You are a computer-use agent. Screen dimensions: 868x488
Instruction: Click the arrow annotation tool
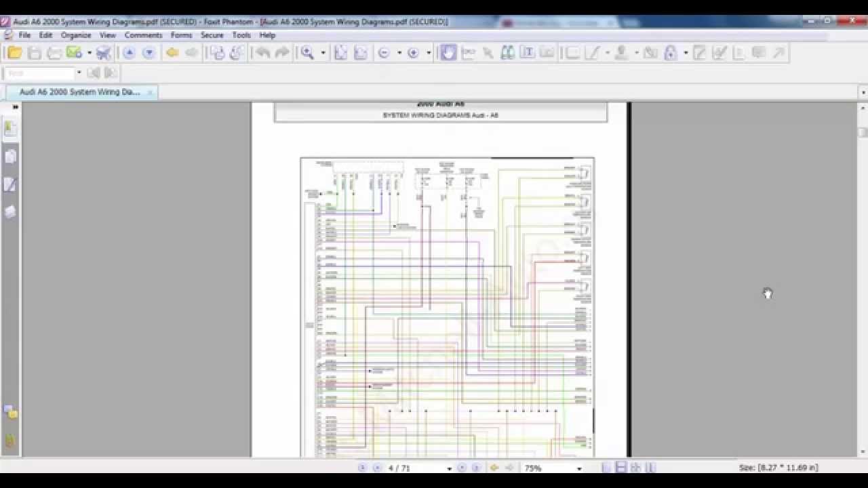[778, 53]
